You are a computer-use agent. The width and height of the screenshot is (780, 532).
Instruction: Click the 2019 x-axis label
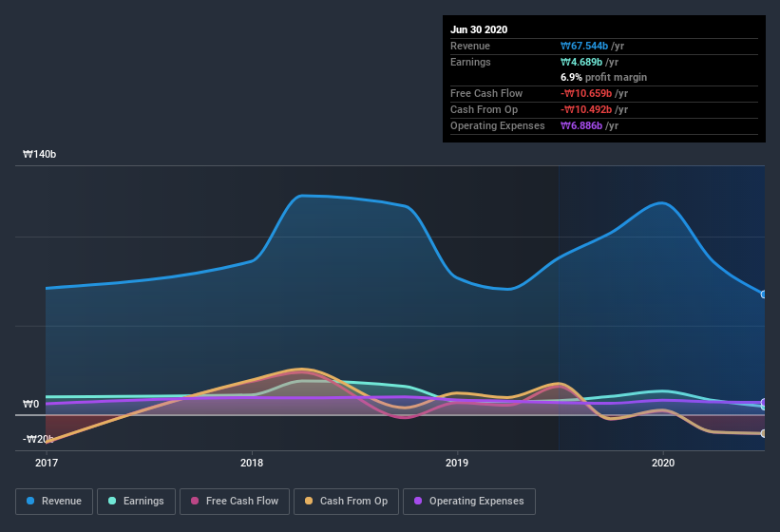click(x=457, y=463)
